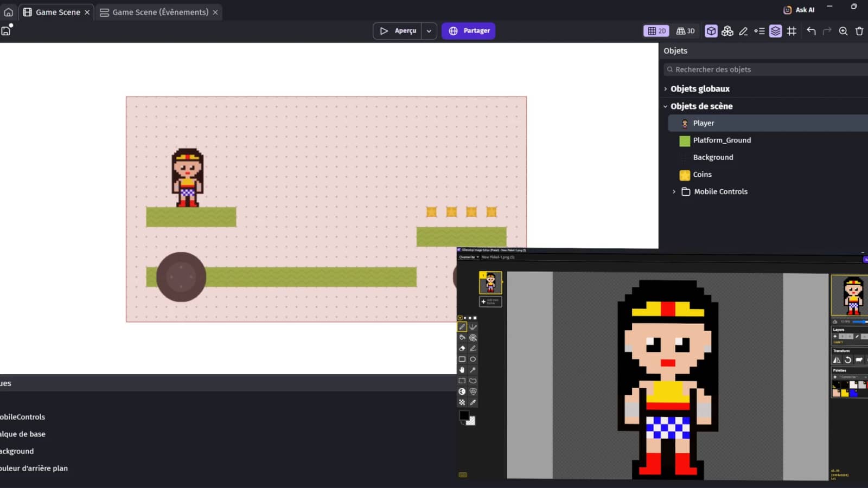Image resolution: width=868 pixels, height=488 pixels.
Task: Open the preview options dropdown arrow
Action: point(429,31)
